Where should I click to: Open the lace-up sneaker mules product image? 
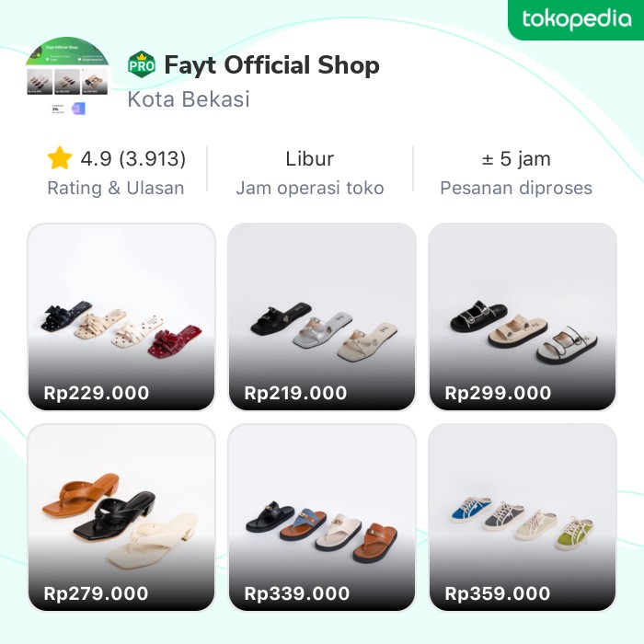coord(523,506)
